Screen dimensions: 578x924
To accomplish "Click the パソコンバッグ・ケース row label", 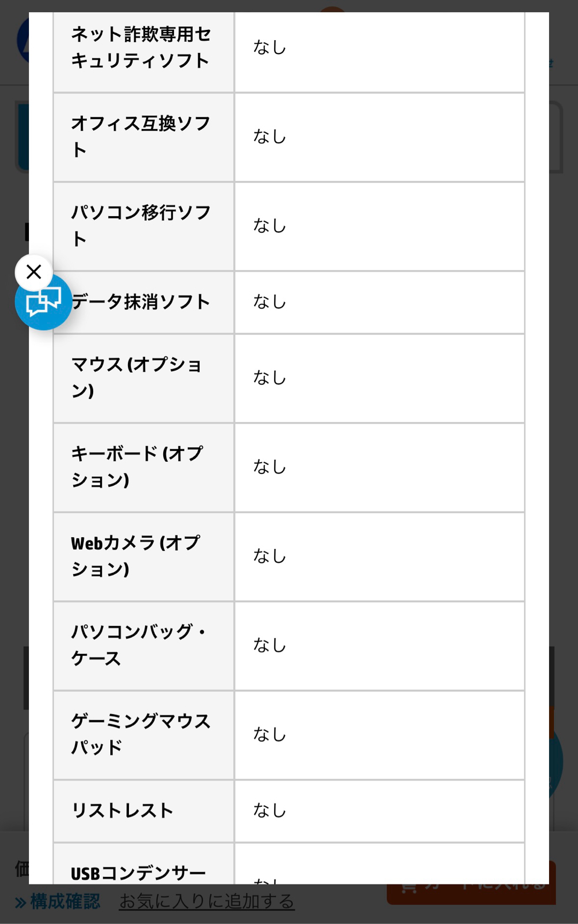I will (138, 645).
